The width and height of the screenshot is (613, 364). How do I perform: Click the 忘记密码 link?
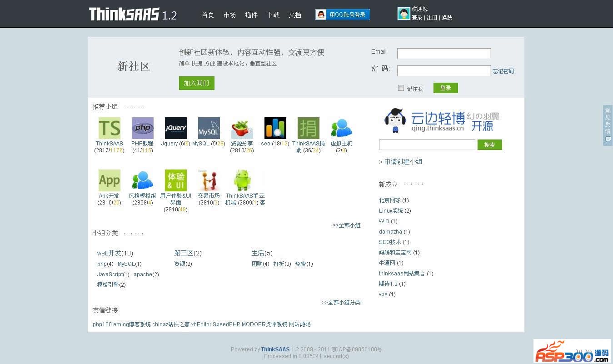(503, 71)
